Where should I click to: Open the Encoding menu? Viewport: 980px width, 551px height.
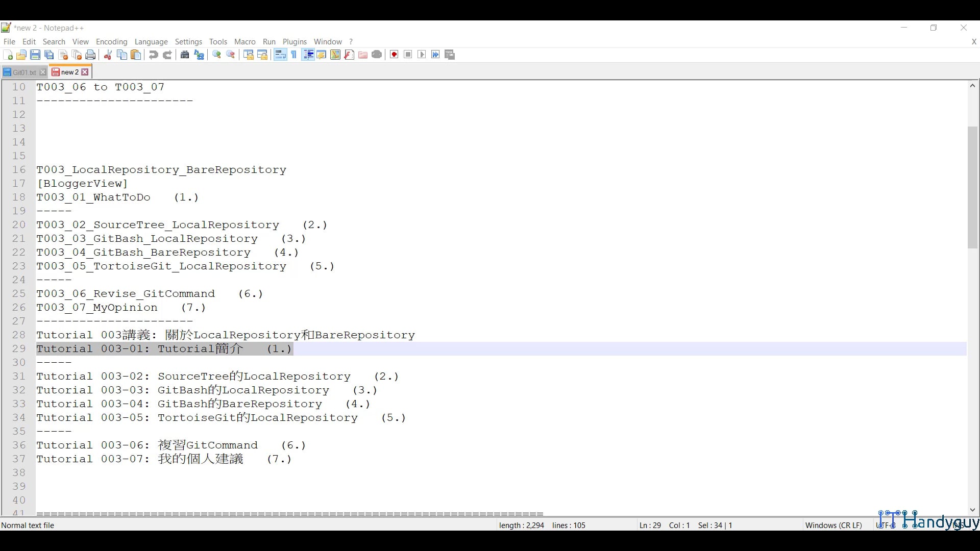pos(111,42)
